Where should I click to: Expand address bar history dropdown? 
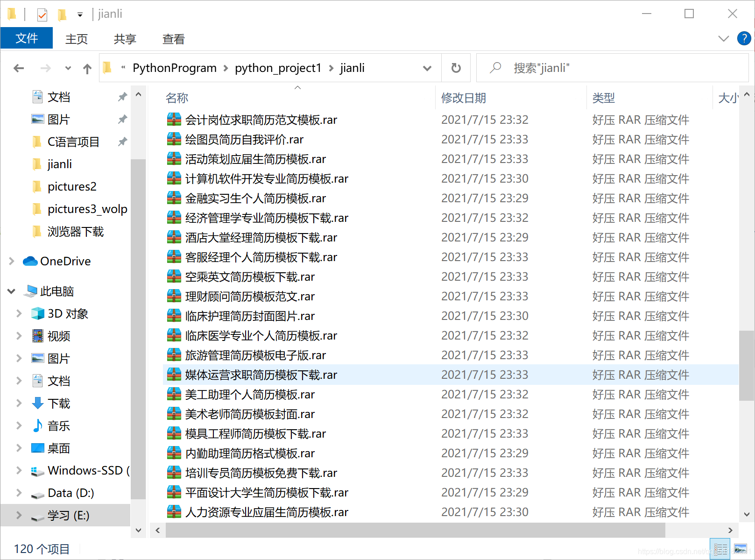(427, 68)
